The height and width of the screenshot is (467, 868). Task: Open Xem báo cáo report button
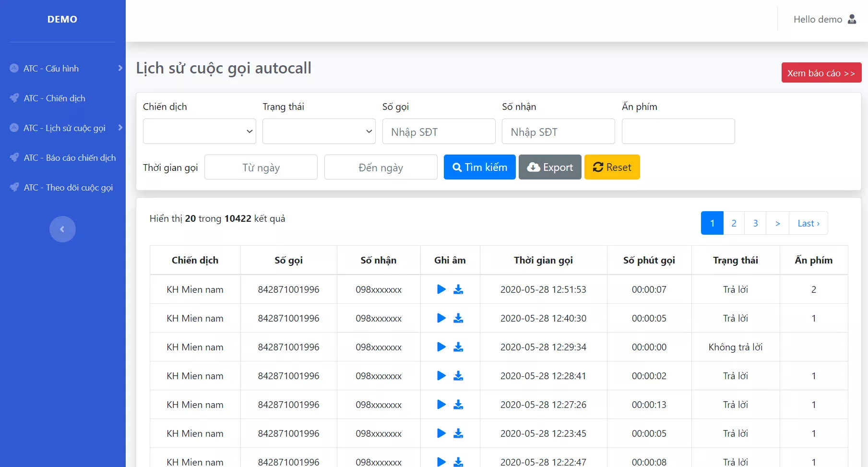[821, 73]
